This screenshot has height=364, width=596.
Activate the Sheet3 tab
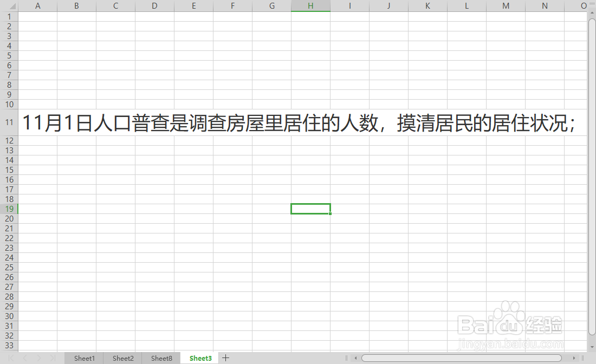(x=199, y=358)
